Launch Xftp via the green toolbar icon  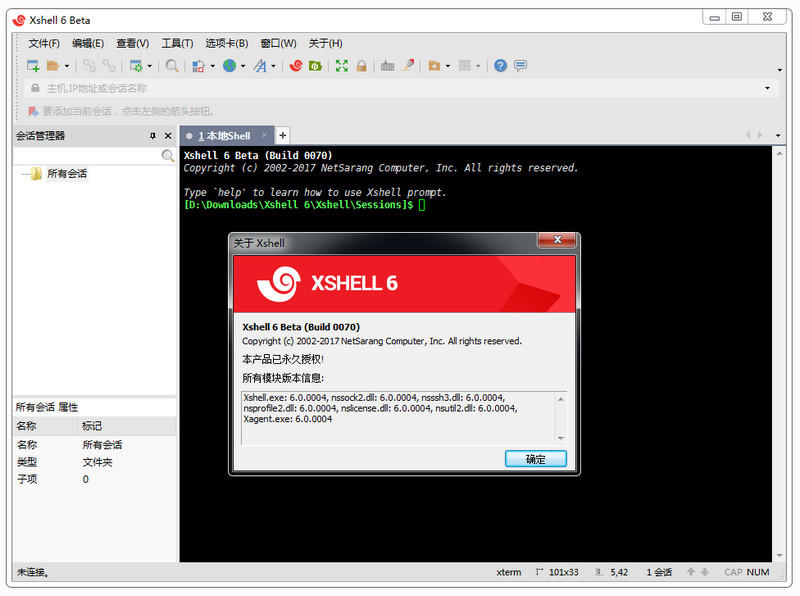point(316,66)
